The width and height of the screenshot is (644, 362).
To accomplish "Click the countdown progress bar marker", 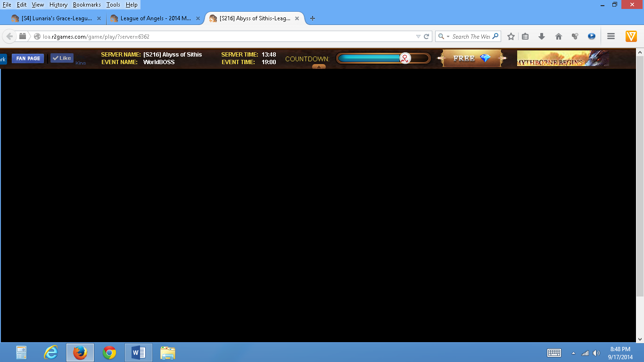I will point(405,58).
